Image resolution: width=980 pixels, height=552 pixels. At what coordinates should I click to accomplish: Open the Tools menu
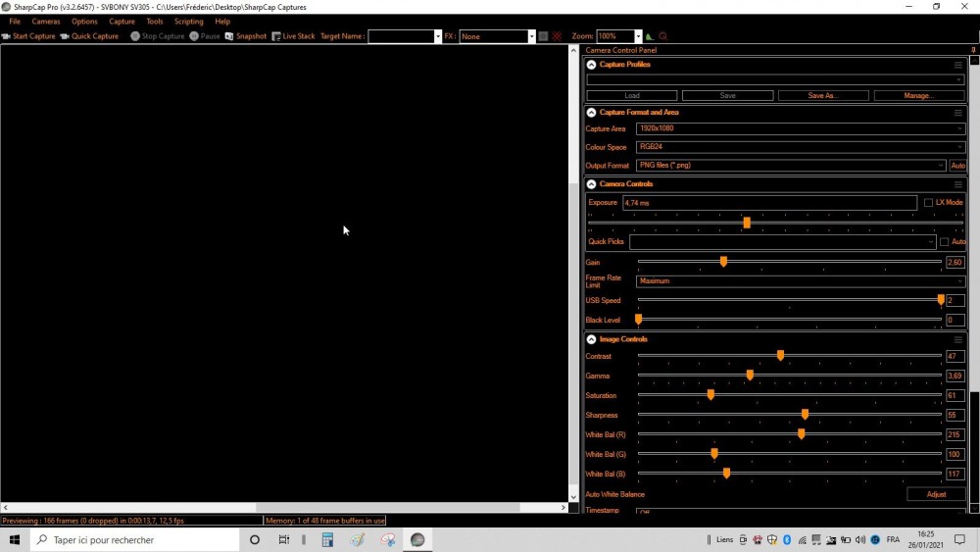155,22
